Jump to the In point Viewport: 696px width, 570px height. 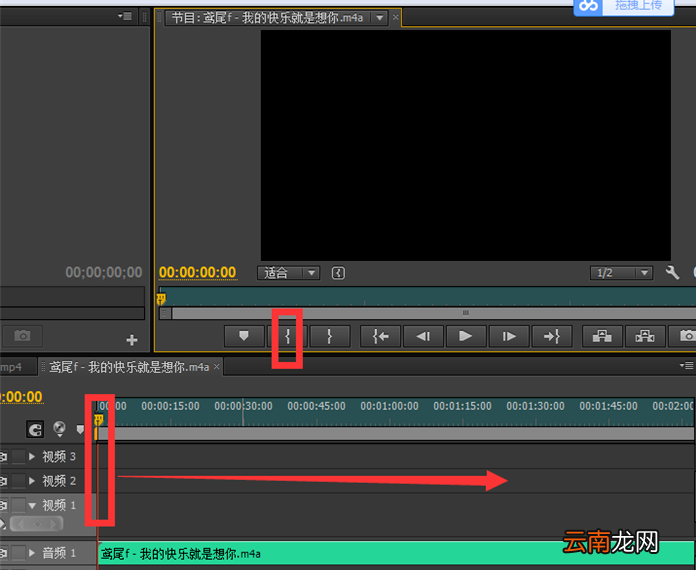(x=380, y=336)
